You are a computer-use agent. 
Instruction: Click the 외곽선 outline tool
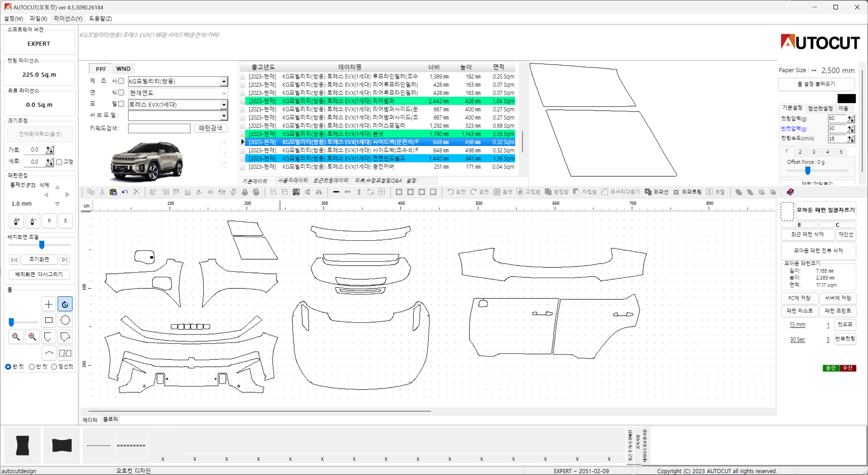656,192
